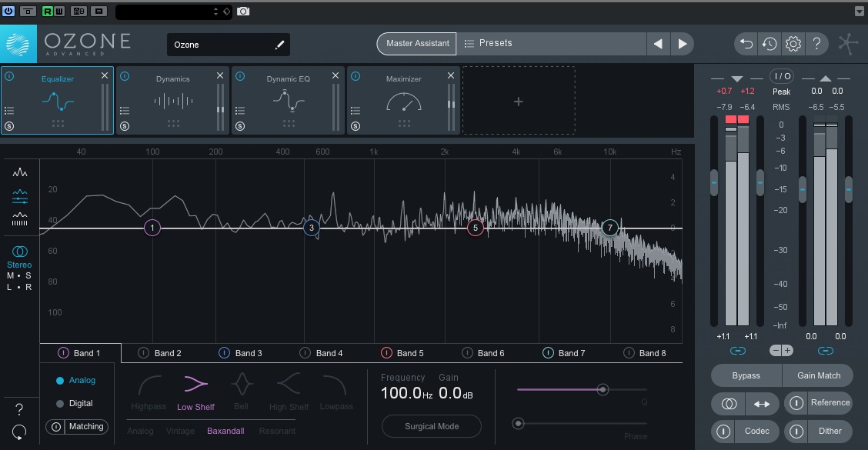The image size is (868, 450).
Task: Toggle the W automation write button
Action: (58, 11)
